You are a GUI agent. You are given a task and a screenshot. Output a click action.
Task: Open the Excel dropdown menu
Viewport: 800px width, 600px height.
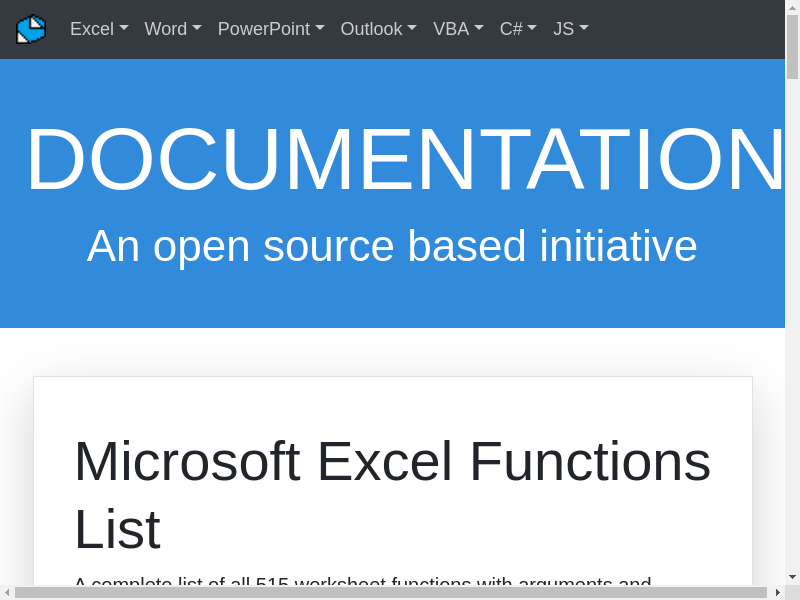coord(99,29)
